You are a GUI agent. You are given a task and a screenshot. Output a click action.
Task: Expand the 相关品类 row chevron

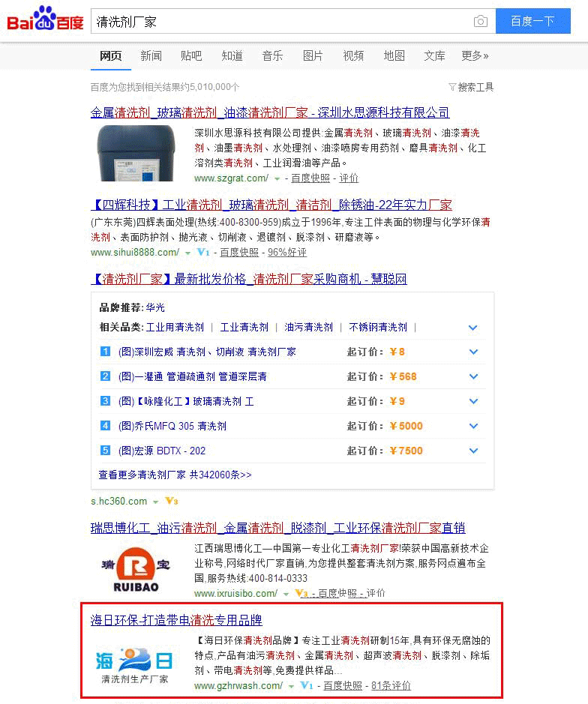[472, 328]
